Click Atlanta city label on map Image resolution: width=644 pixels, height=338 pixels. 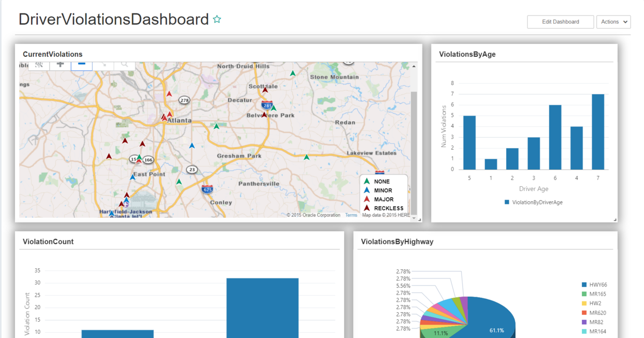(180, 121)
